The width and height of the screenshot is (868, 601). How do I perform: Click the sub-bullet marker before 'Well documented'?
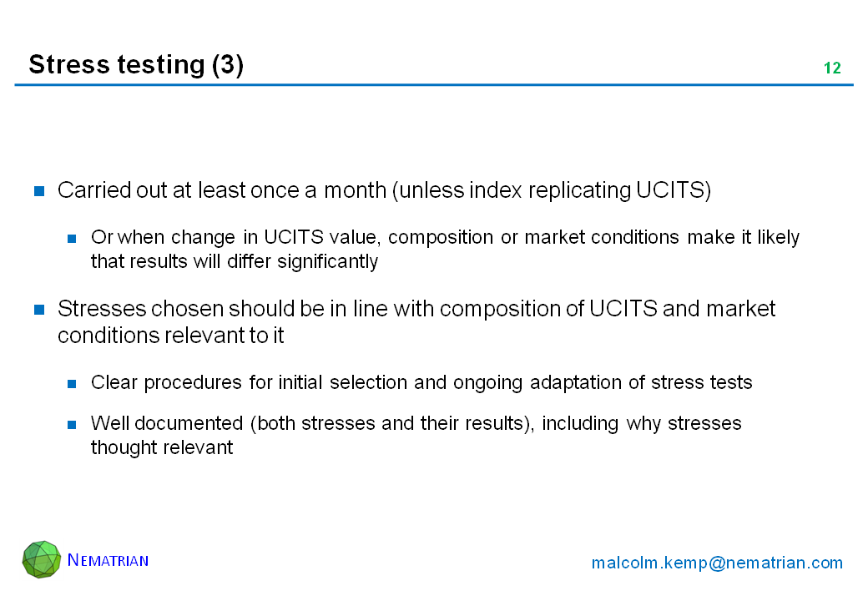point(73,424)
